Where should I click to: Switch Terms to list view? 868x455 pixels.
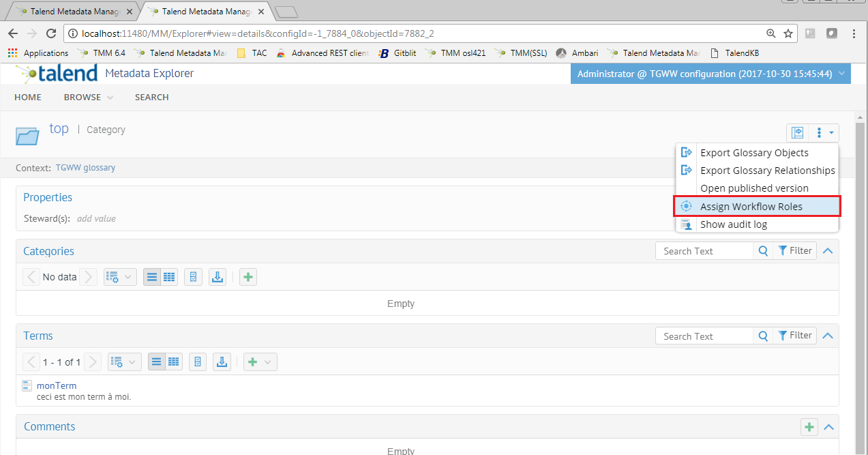pyautogui.click(x=157, y=362)
